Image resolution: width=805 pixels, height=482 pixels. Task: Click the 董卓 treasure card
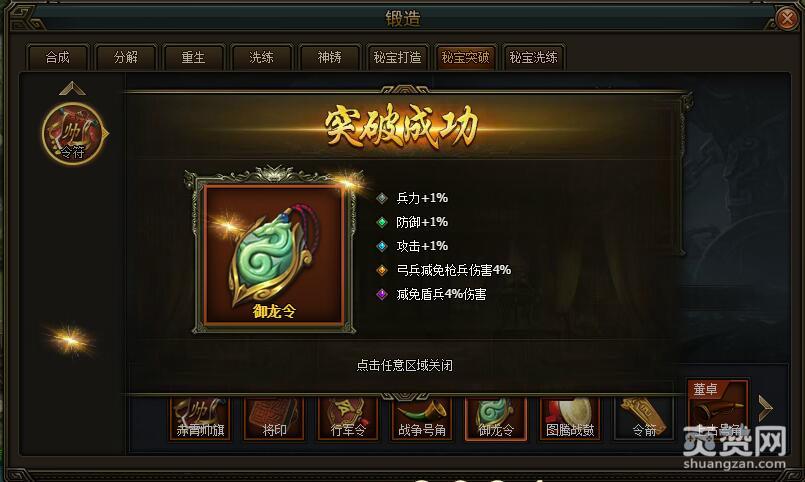click(x=717, y=410)
